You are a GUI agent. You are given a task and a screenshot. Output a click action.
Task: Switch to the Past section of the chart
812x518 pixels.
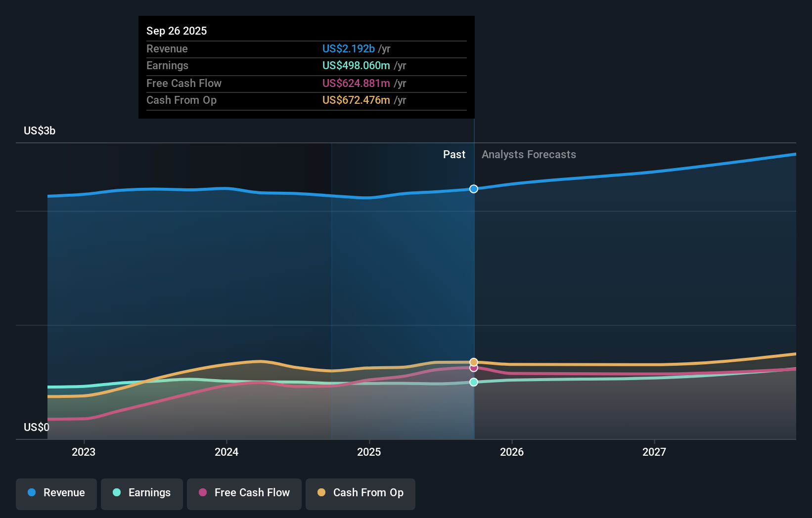[454, 154]
